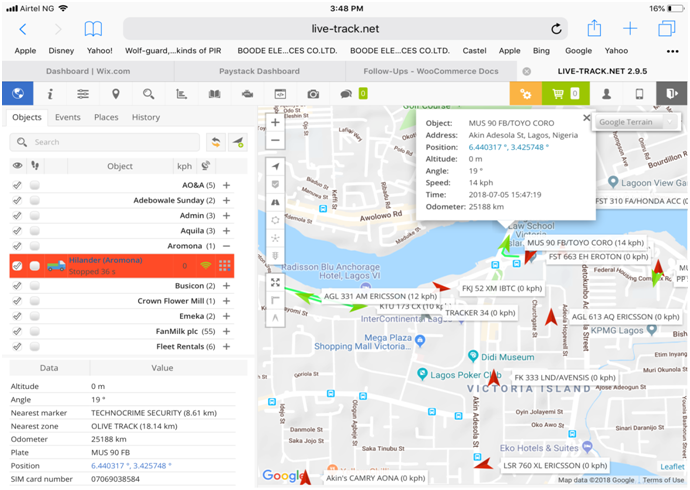Switch to the History tab
This screenshot has width=690, height=490.
coord(145,117)
